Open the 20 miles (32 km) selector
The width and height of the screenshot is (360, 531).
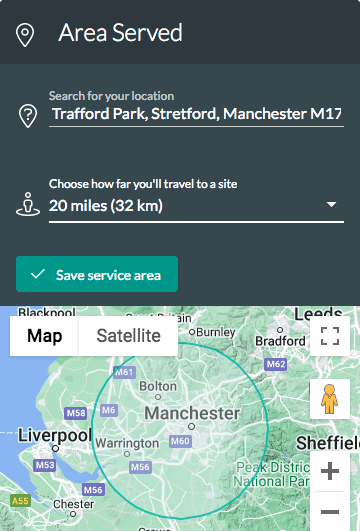click(196, 206)
